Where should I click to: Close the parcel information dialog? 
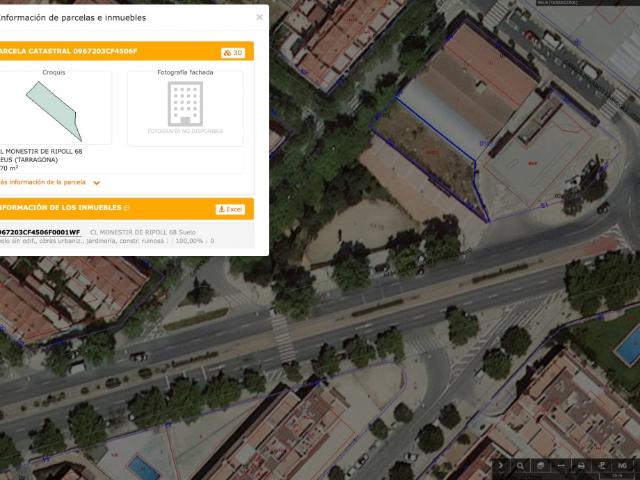(260, 17)
